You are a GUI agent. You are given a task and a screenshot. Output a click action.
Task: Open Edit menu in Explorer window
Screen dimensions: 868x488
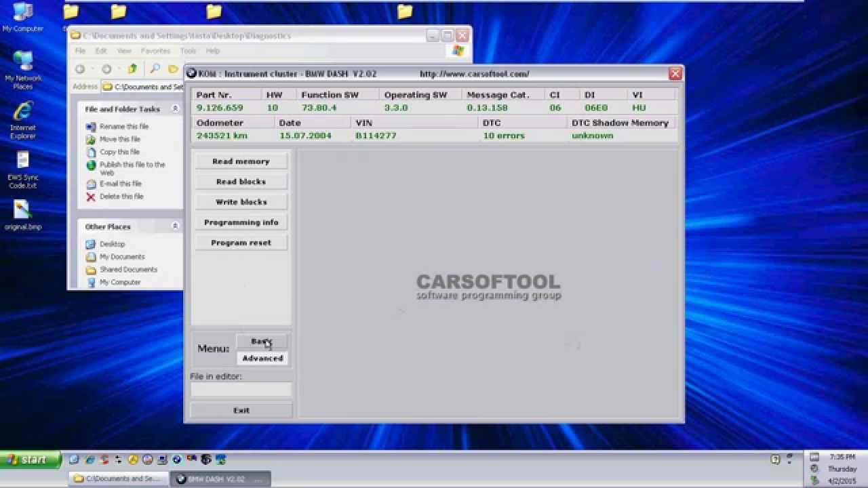pos(101,51)
